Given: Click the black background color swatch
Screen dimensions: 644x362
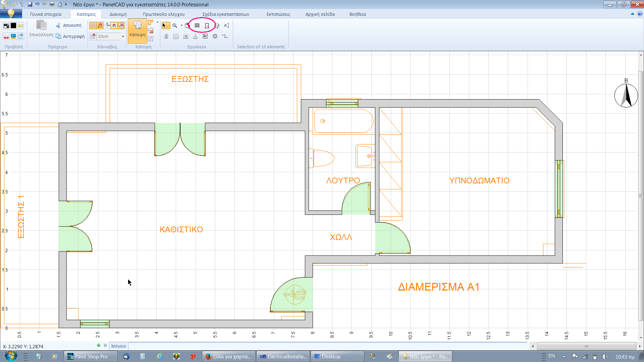Looking at the screenshot, I should click(13, 25).
